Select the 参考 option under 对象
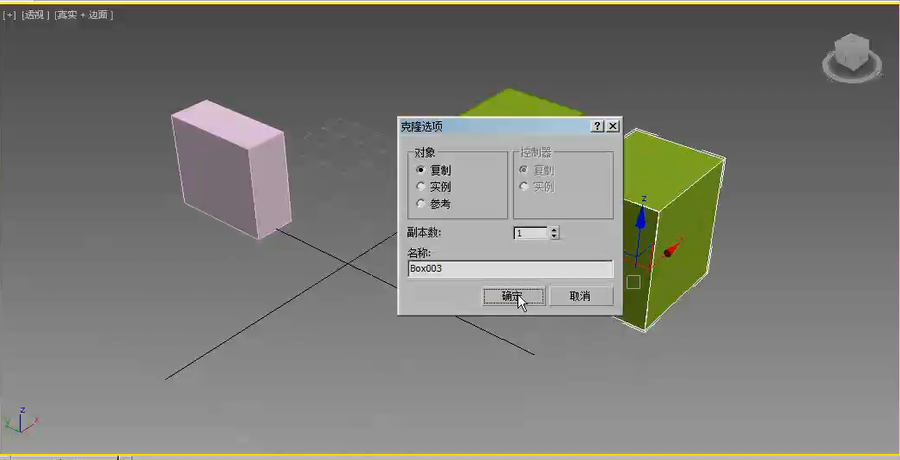This screenshot has height=460, width=900. (434, 204)
